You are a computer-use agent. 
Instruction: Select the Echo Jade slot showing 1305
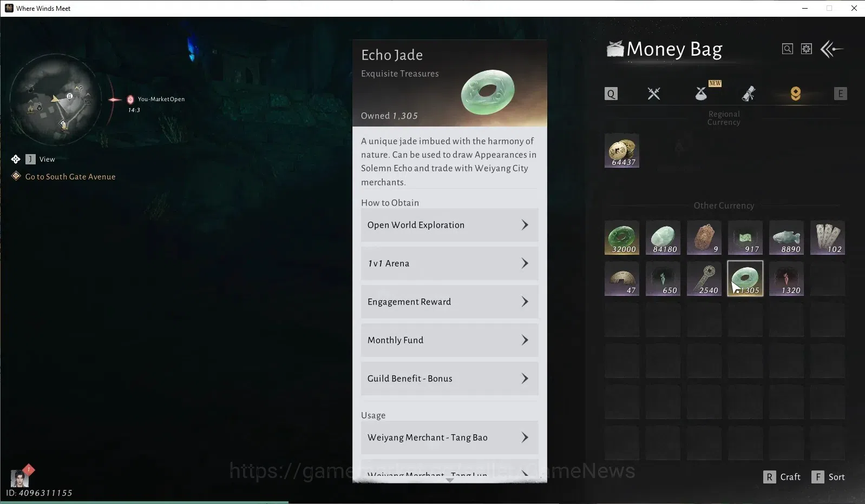point(745,278)
